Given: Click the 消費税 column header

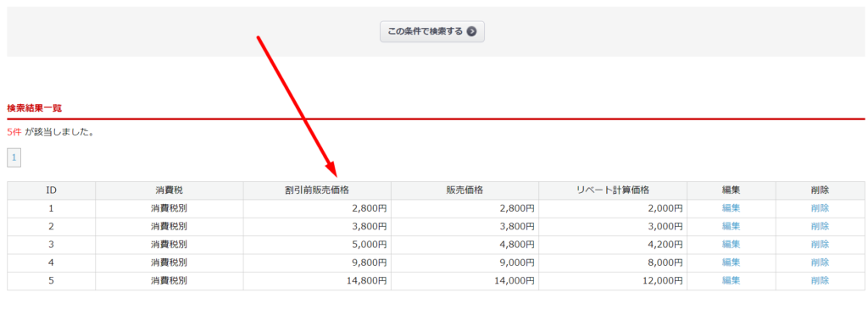Looking at the screenshot, I should [x=170, y=190].
